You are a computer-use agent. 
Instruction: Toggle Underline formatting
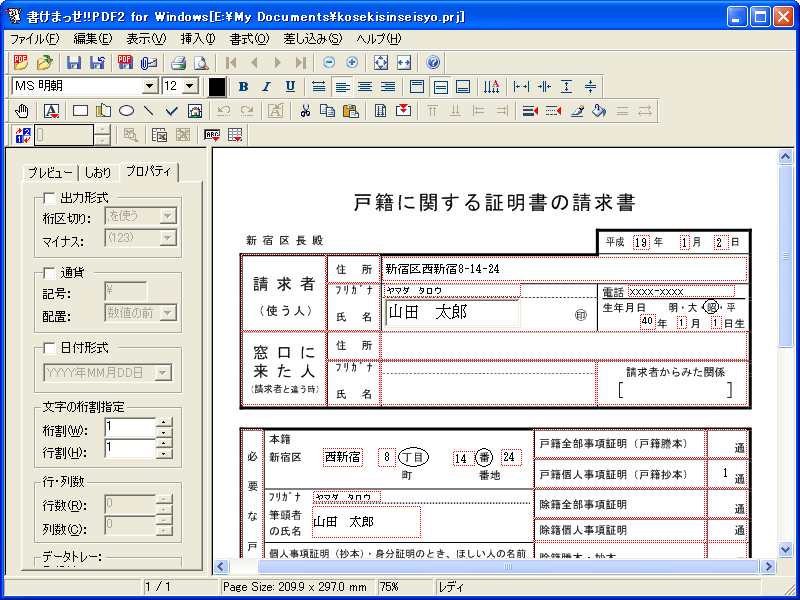click(290, 87)
